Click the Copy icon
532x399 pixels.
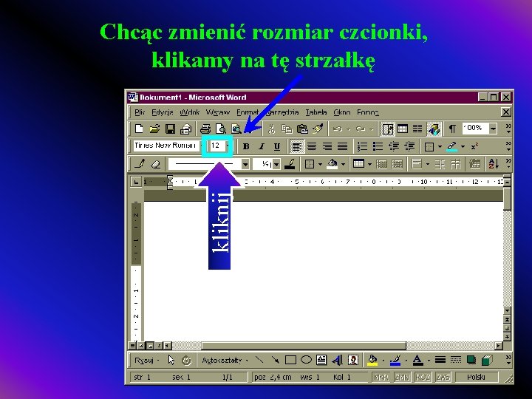click(x=287, y=129)
